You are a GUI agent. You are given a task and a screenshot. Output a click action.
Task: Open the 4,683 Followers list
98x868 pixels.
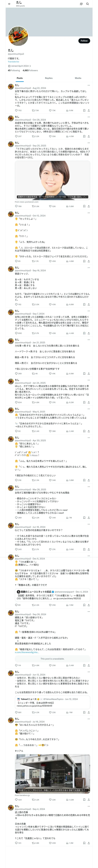pyautogui.click(x=30, y=70)
